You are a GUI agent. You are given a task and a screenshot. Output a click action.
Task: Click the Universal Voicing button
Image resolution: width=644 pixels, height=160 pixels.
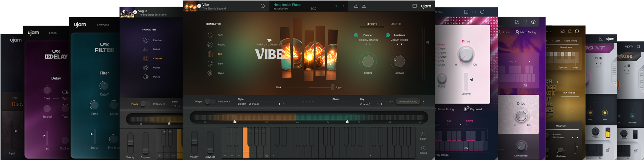[x=408, y=102]
